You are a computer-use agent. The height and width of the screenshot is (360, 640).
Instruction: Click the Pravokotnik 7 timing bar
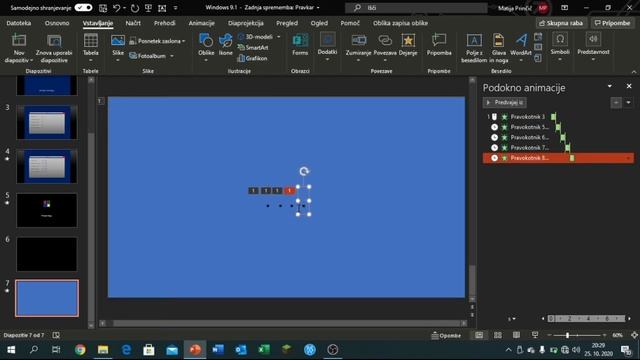(x=568, y=147)
